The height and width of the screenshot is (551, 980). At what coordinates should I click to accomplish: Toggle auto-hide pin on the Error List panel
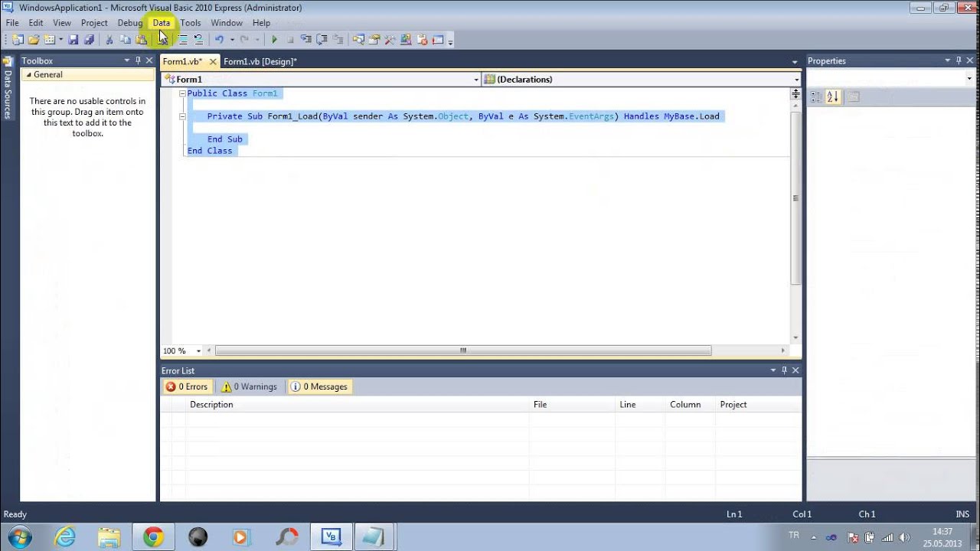click(784, 370)
